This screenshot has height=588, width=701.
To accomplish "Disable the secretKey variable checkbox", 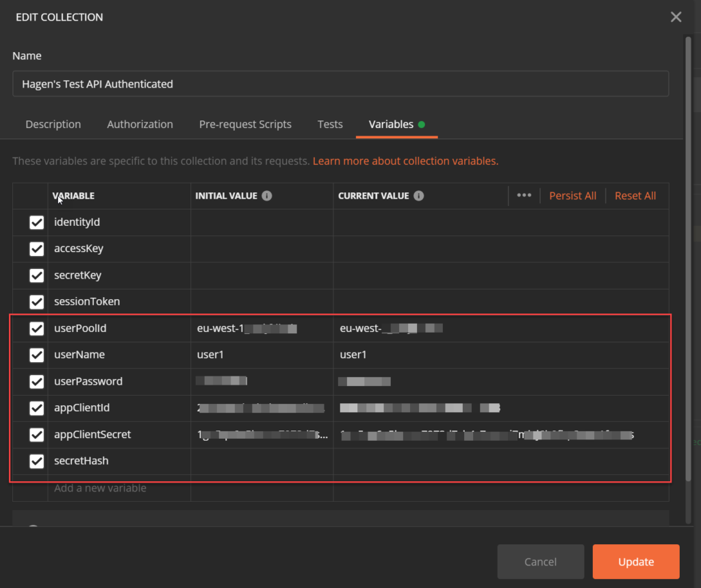I will click(37, 275).
